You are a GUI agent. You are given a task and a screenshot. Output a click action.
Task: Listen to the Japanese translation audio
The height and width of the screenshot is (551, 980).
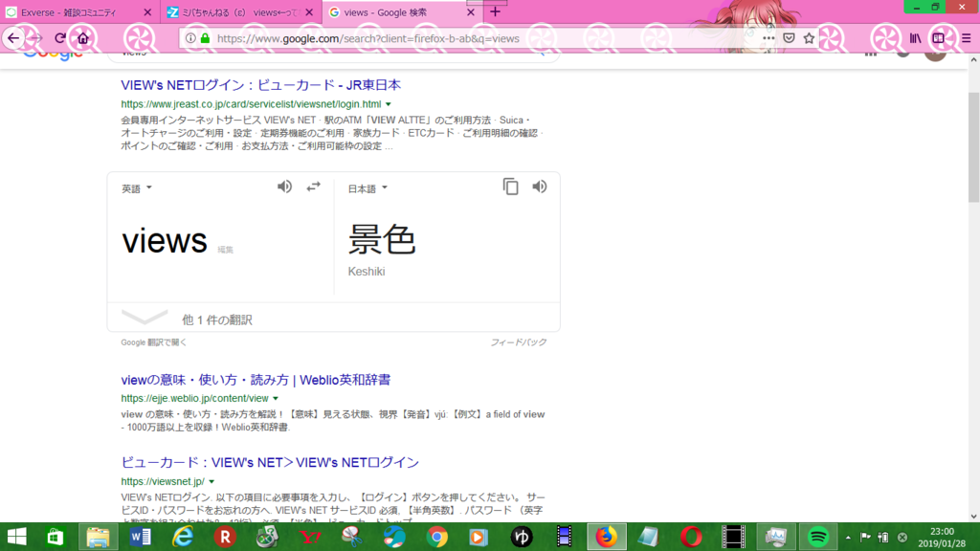tap(540, 187)
